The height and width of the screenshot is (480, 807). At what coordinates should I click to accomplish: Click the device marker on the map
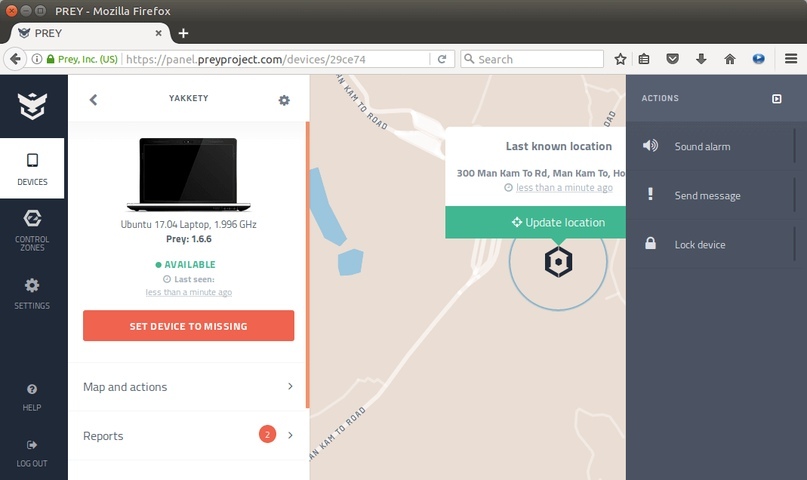(558, 262)
